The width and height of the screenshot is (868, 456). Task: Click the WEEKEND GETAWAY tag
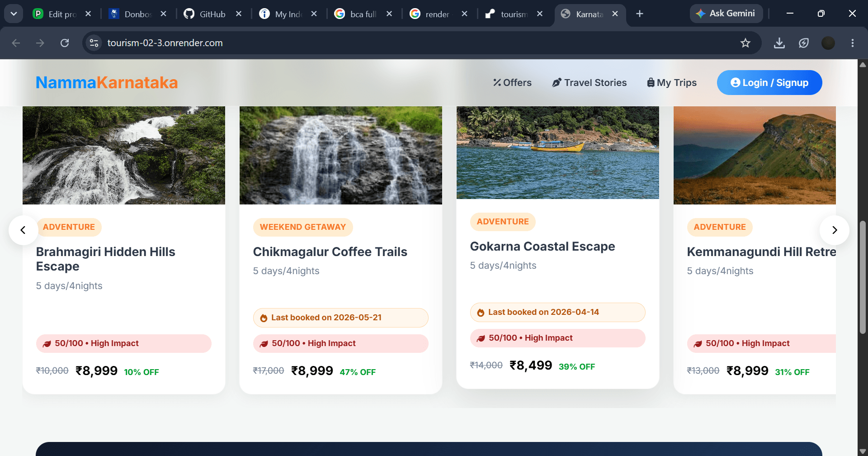coord(303,227)
